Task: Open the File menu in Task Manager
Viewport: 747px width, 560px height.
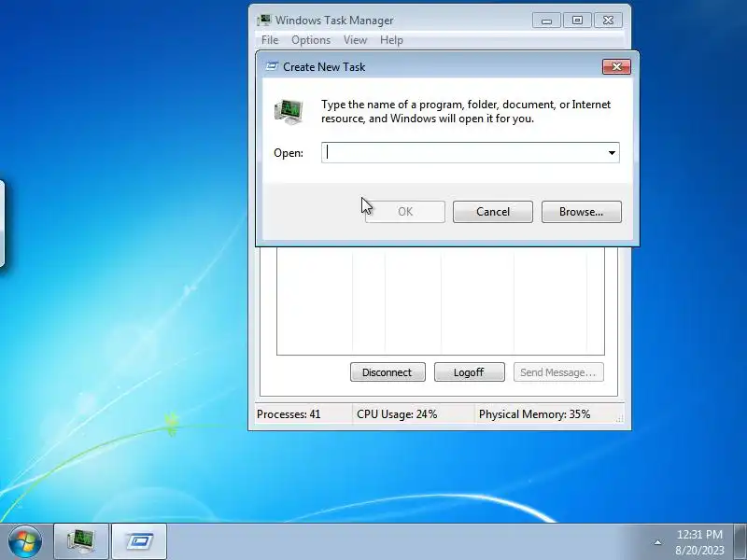Action: [270, 40]
